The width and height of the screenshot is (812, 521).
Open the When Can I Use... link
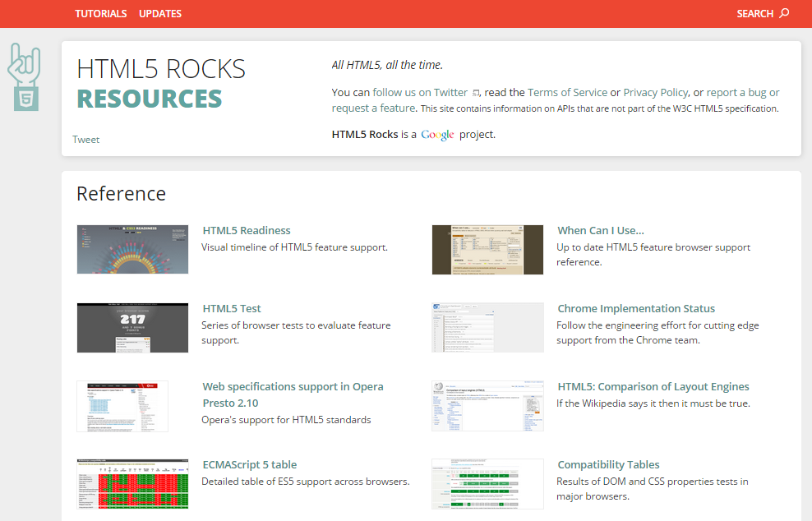pos(601,230)
